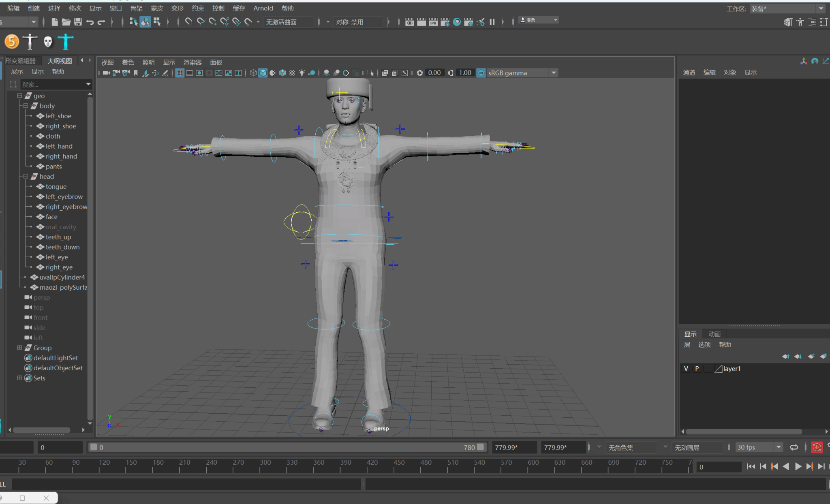Click the open scene folder icon
This screenshot has height=504, width=830.
pos(66,22)
